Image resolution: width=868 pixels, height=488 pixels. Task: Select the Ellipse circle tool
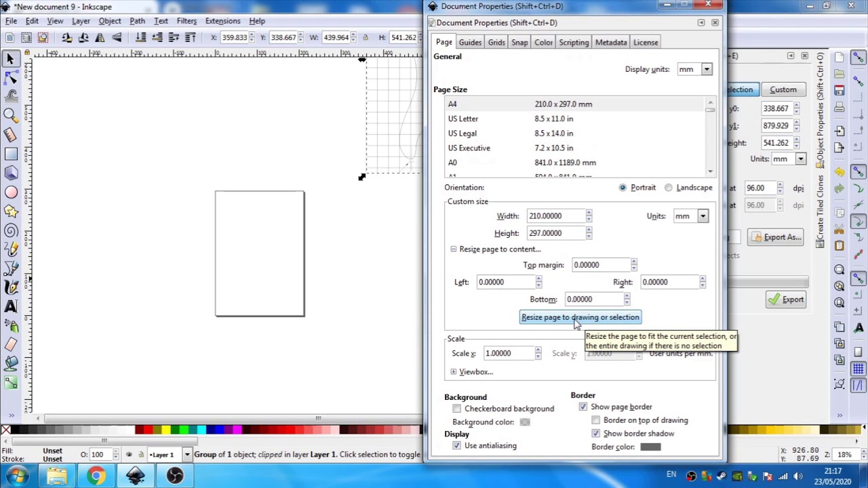10,192
